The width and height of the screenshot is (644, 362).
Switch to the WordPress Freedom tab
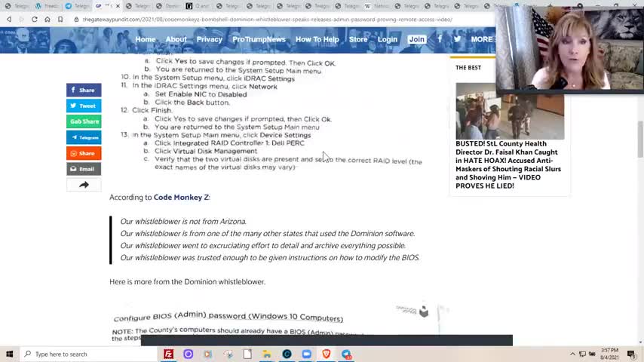48,6
